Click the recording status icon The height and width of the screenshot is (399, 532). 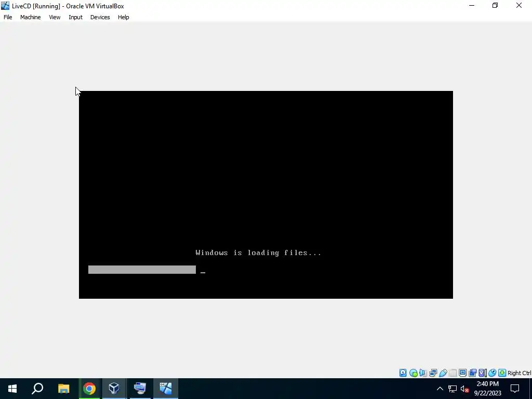(472, 373)
